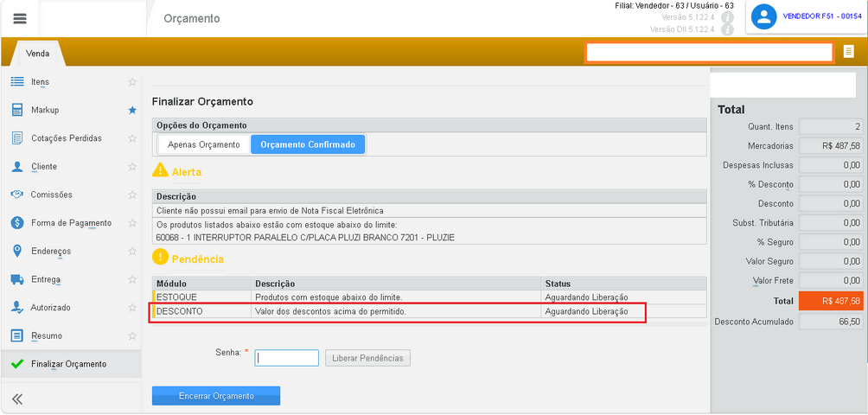Toggle favorite star for Markup
Image resolution: width=868 pixels, height=415 pixels.
click(x=132, y=110)
